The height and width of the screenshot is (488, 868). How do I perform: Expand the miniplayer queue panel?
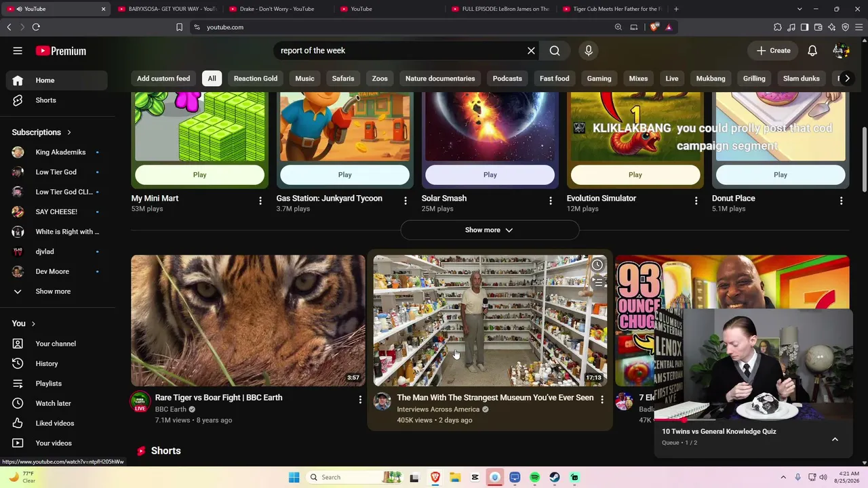(835, 439)
